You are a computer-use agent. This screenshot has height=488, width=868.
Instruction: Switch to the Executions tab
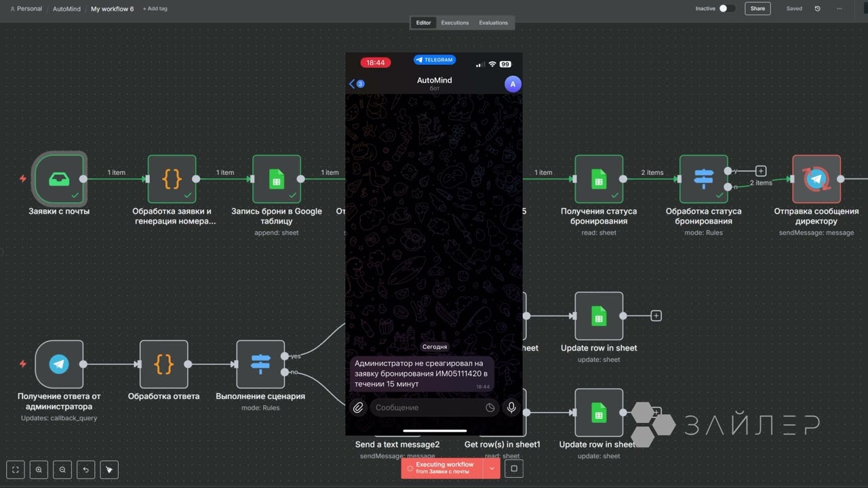pyautogui.click(x=455, y=22)
